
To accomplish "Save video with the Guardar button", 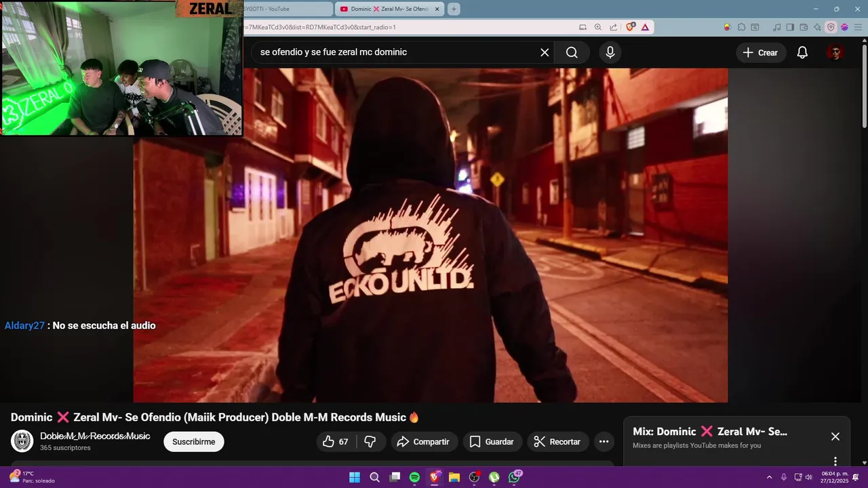I will (492, 442).
